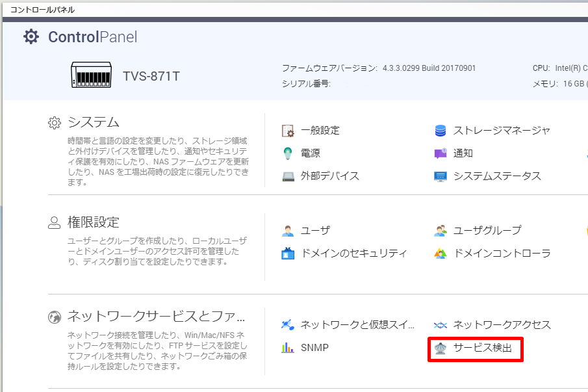Click the User (ユーザ) icon
Viewport: 588px width, 392px height.
tap(288, 231)
